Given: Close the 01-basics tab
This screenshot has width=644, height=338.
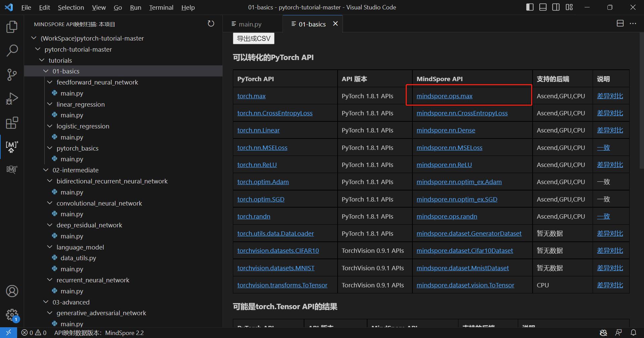Looking at the screenshot, I should pyautogui.click(x=335, y=23).
